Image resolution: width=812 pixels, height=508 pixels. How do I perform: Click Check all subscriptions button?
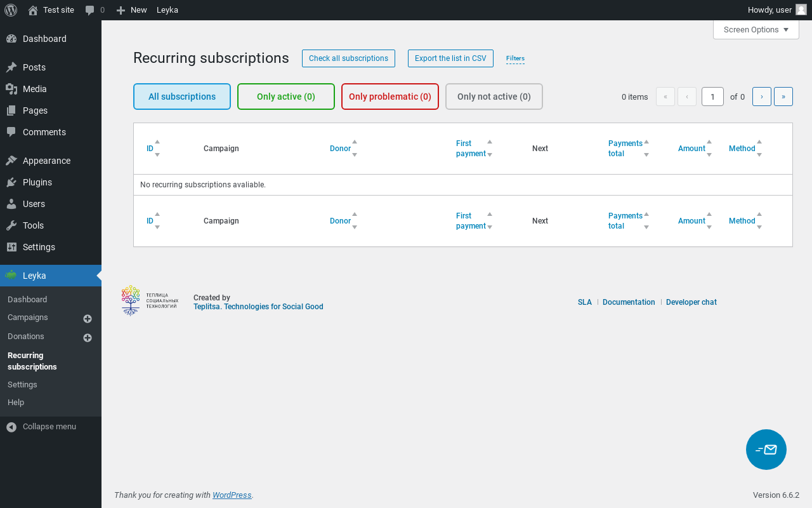(x=348, y=58)
